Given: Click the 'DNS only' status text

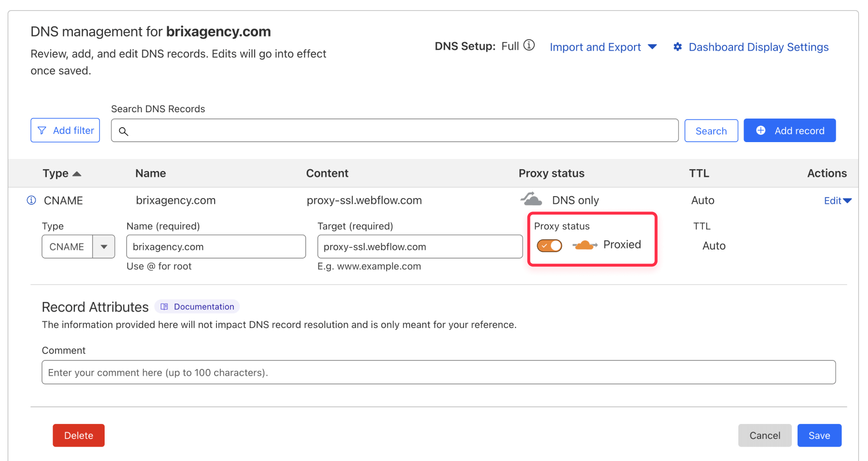Looking at the screenshot, I should click(575, 200).
